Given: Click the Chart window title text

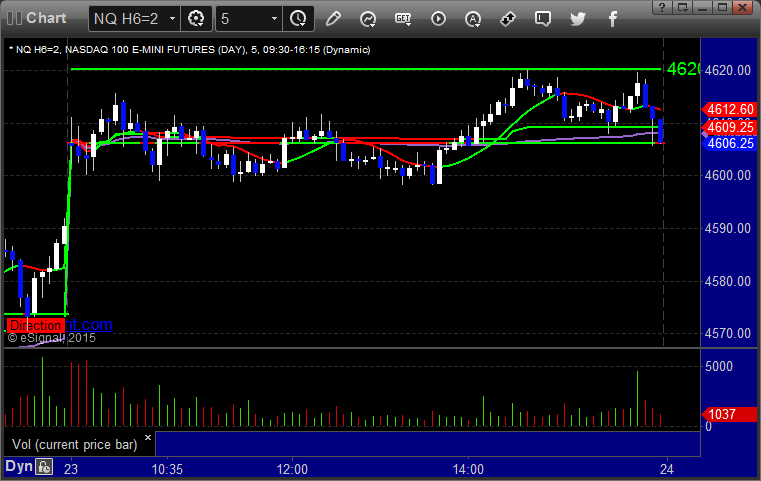Looking at the screenshot, I should pos(46,18).
